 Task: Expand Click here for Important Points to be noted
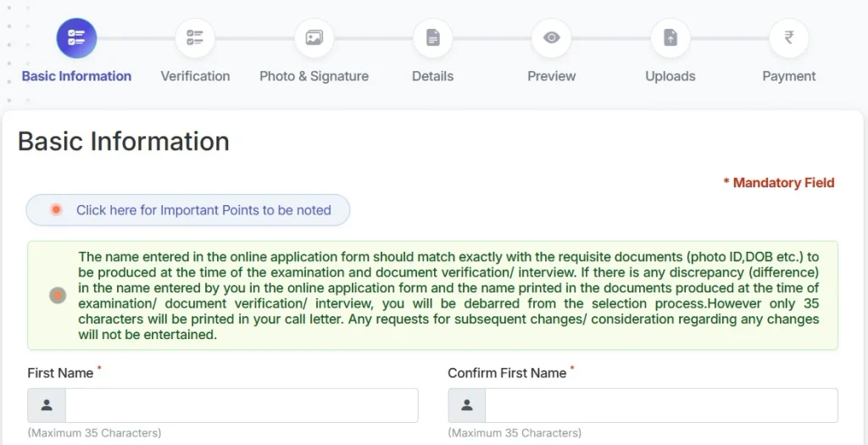tap(187, 209)
